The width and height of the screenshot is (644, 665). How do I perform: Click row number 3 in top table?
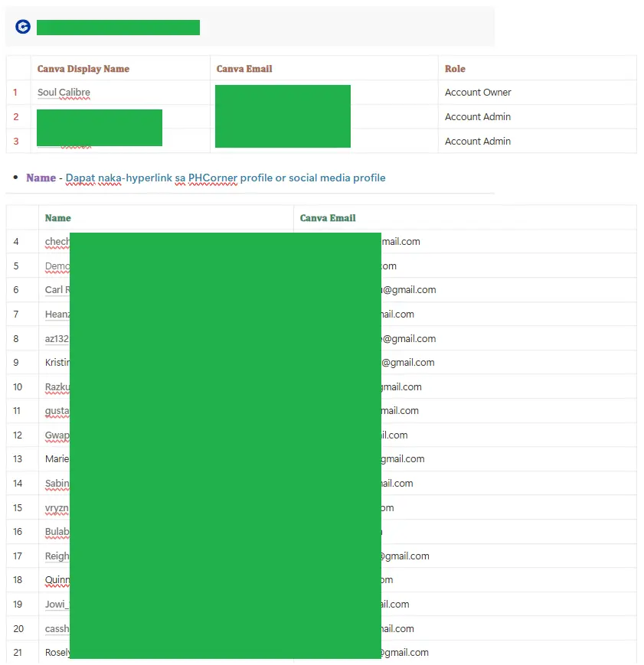coord(16,142)
